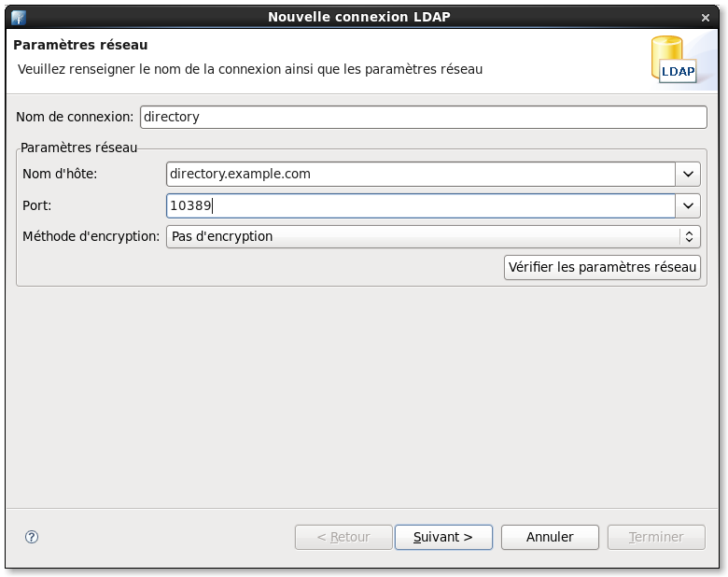Click the LDAP wizard banner icon
This screenshot has width=728, height=577.
pos(673,61)
